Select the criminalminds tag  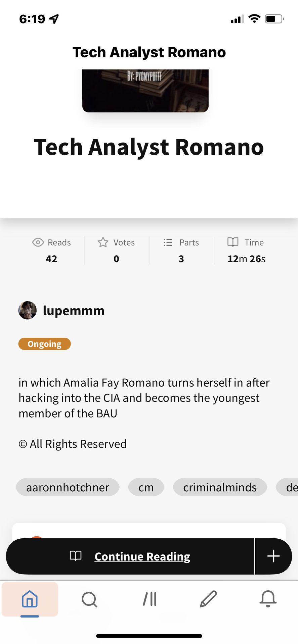pos(220,487)
